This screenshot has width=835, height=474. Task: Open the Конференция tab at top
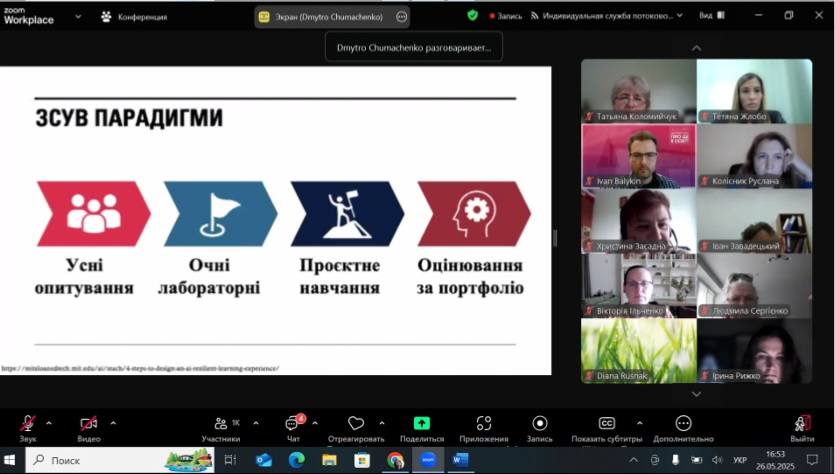[x=133, y=16]
